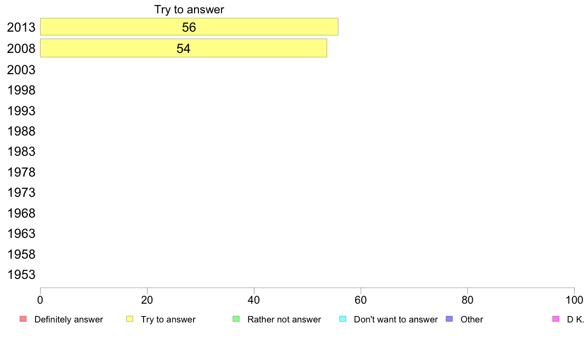The height and width of the screenshot is (364, 588).
Task: Click the 60 tick label on x-axis
Action: click(361, 300)
